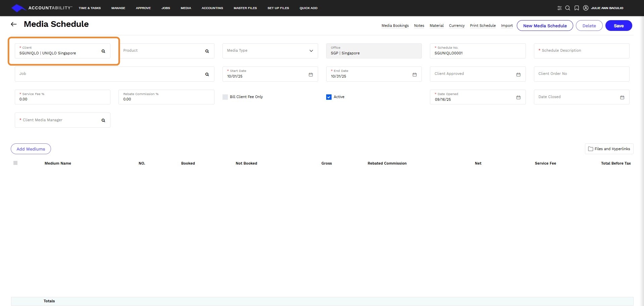644x306 pixels.
Task: Toggle the select-all mediums checkbox
Action: (15, 163)
